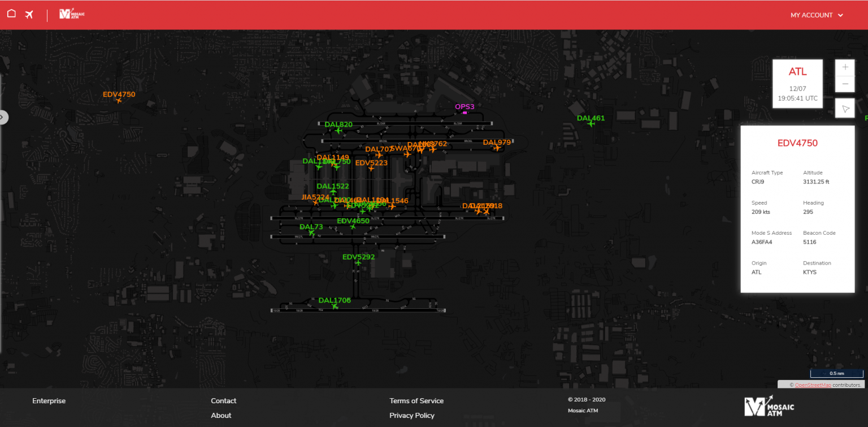Select the DAL461 aircraft icon
Screen dimensions: 868x427
point(591,124)
